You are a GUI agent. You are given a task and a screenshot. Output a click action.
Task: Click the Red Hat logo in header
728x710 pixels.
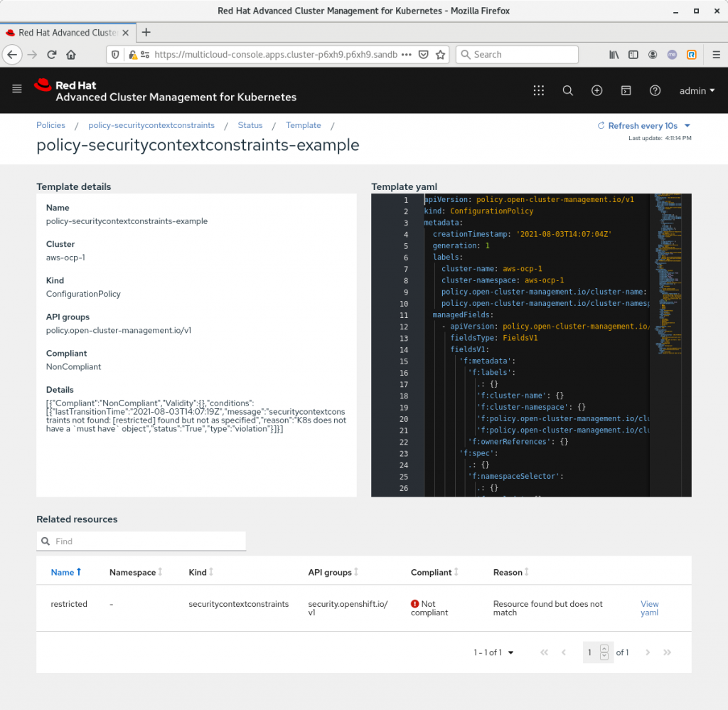coord(165,90)
